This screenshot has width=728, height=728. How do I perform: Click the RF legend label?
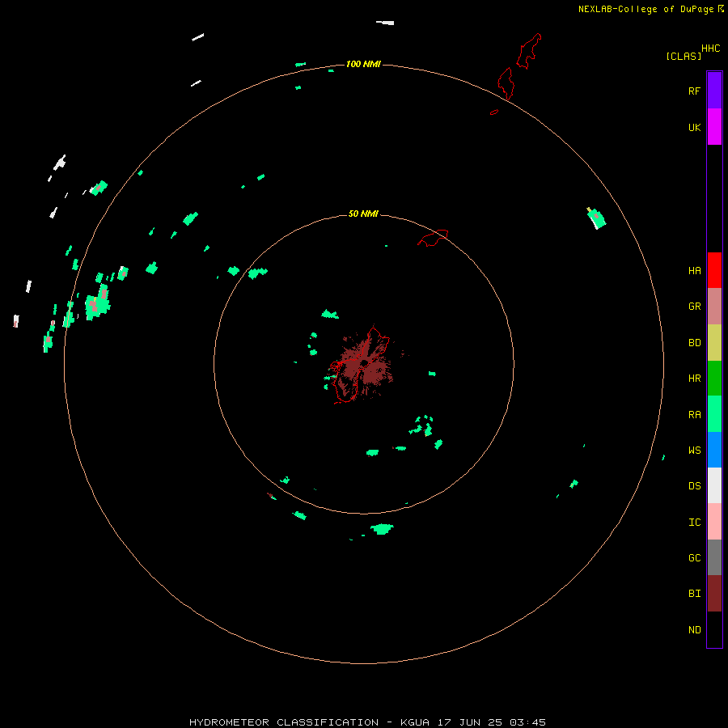(694, 91)
